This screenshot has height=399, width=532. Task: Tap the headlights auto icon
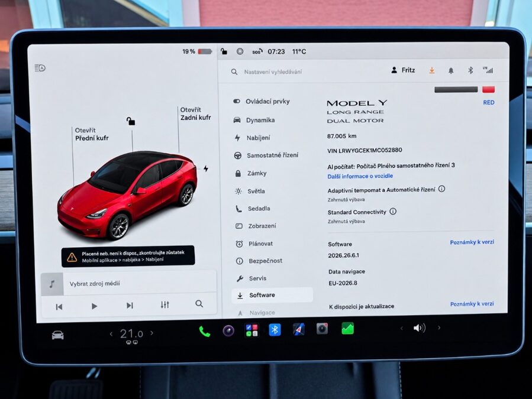coord(40,68)
